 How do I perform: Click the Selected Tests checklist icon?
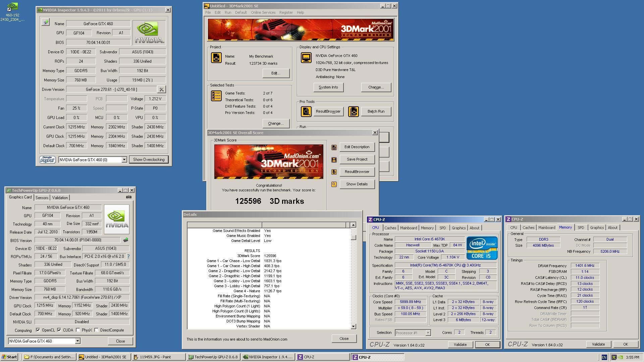point(216,96)
